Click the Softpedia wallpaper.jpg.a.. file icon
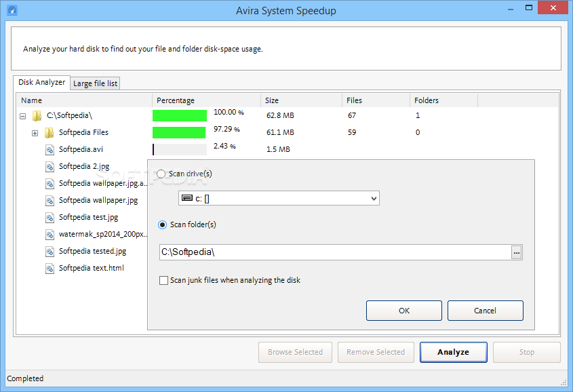 (50, 183)
